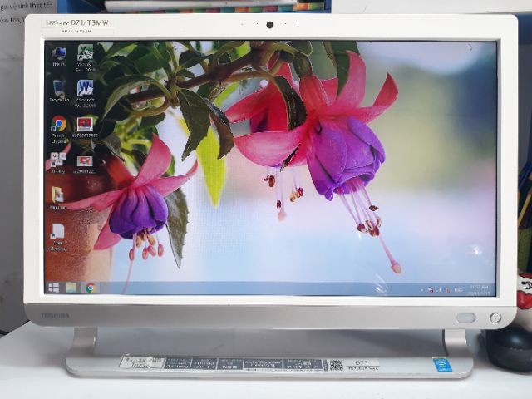The width and height of the screenshot is (532, 399).
Task: Launch Chrome from the taskbar
Action: [90, 288]
